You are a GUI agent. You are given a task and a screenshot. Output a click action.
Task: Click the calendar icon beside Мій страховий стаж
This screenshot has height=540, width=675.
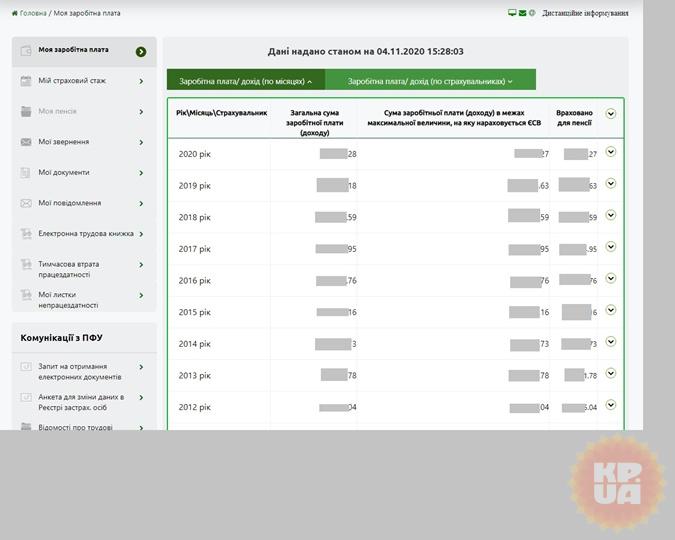click(x=27, y=81)
